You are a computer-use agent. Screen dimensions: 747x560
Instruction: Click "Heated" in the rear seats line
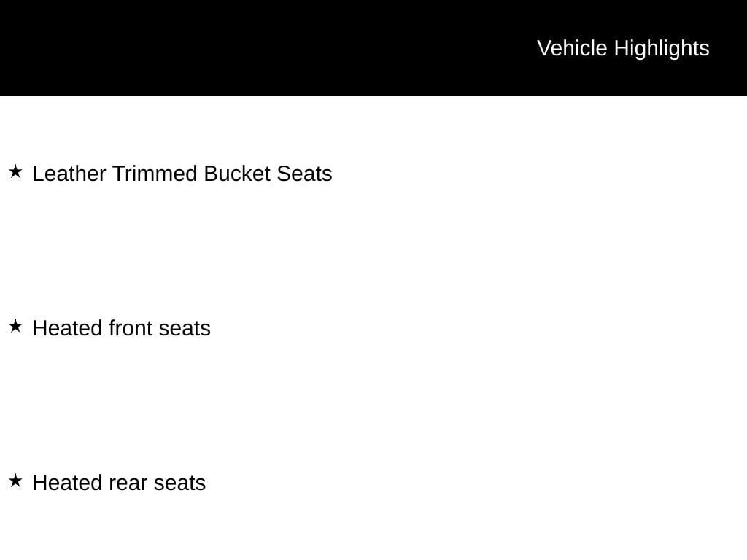coord(67,483)
